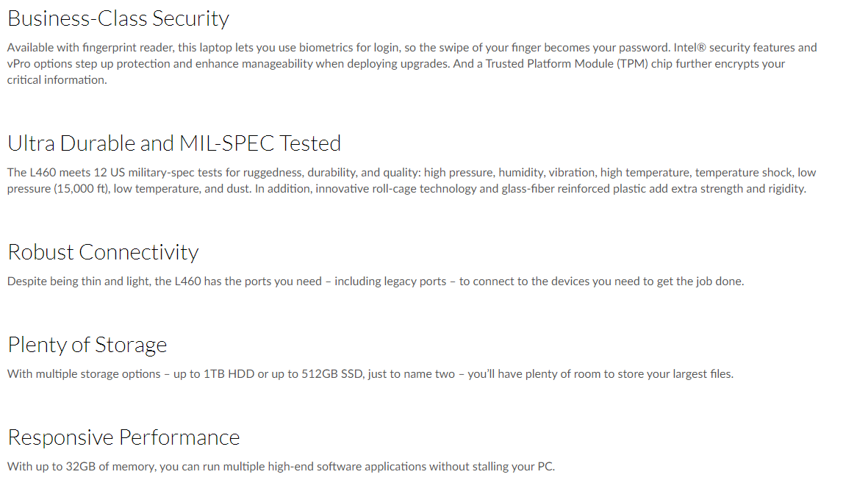Click the phrase 'critical information'

click(x=56, y=80)
